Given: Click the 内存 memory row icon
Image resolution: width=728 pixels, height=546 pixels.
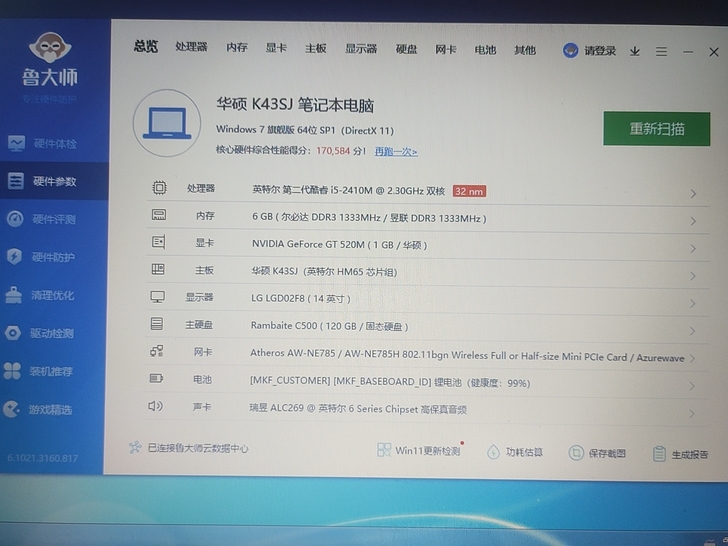Looking at the screenshot, I should tap(159, 214).
